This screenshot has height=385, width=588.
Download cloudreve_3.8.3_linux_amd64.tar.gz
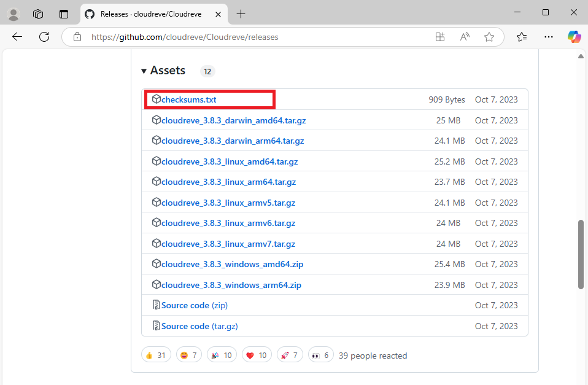(230, 161)
